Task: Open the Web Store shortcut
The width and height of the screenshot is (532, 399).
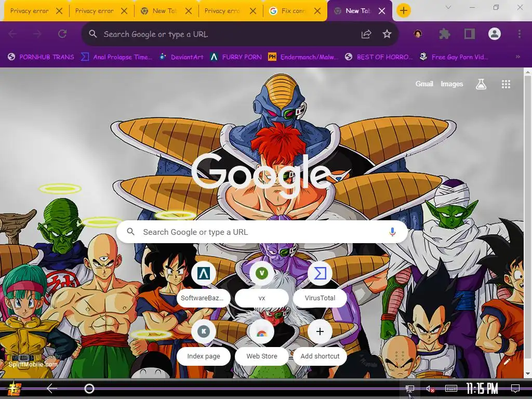Action: tap(262, 343)
